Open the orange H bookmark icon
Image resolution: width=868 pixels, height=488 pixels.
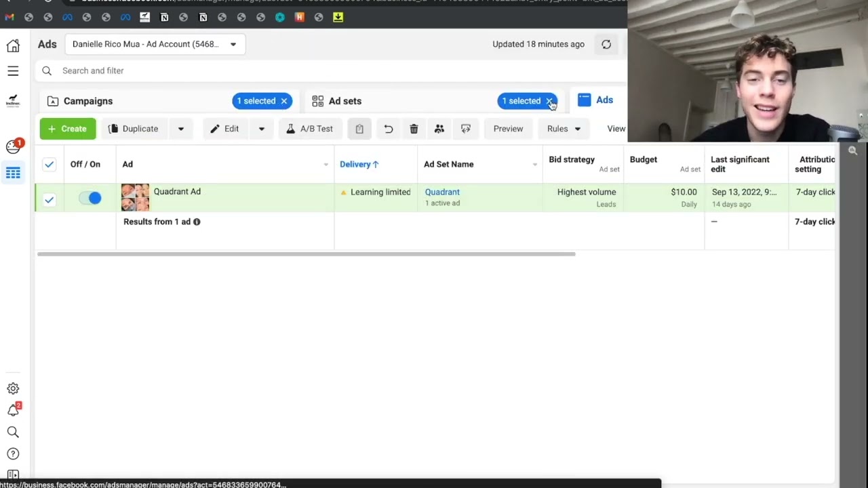click(299, 17)
